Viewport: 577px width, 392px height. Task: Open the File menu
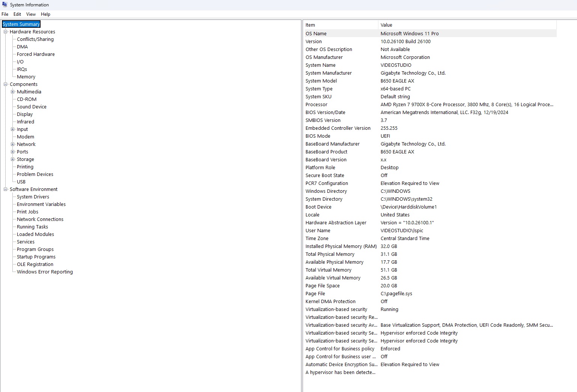tap(5, 14)
